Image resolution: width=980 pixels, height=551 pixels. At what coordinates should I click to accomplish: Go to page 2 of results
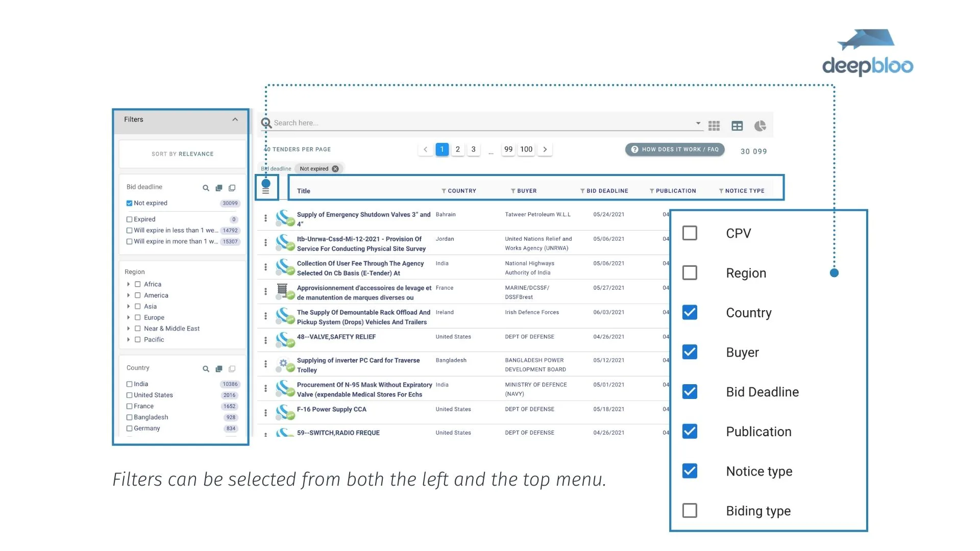458,149
